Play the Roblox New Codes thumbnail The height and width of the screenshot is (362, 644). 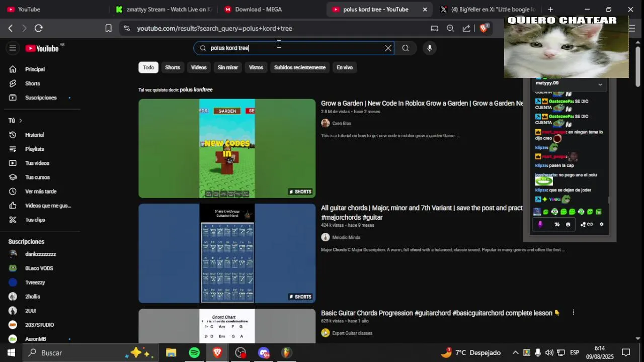pos(227,148)
